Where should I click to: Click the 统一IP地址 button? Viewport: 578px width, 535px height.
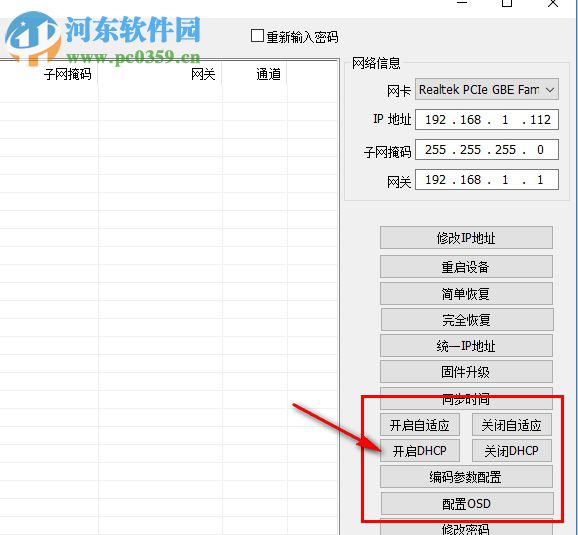click(x=466, y=346)
